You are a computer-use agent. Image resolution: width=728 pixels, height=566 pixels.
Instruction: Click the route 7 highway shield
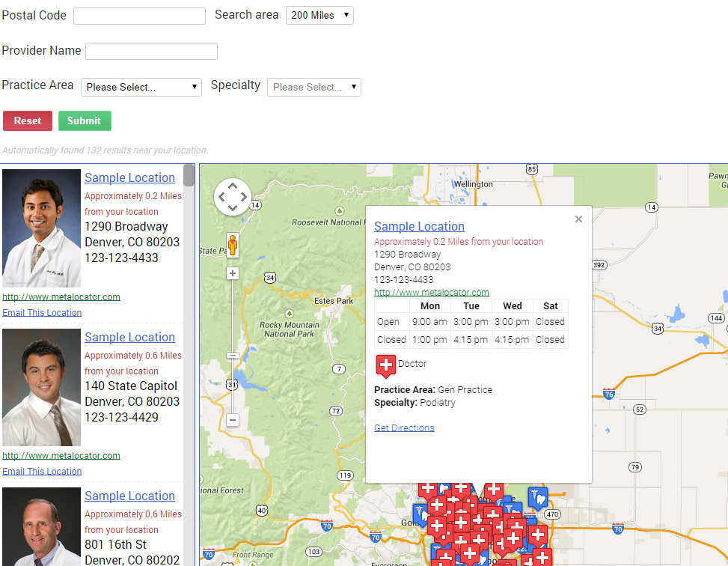[339, 369]
